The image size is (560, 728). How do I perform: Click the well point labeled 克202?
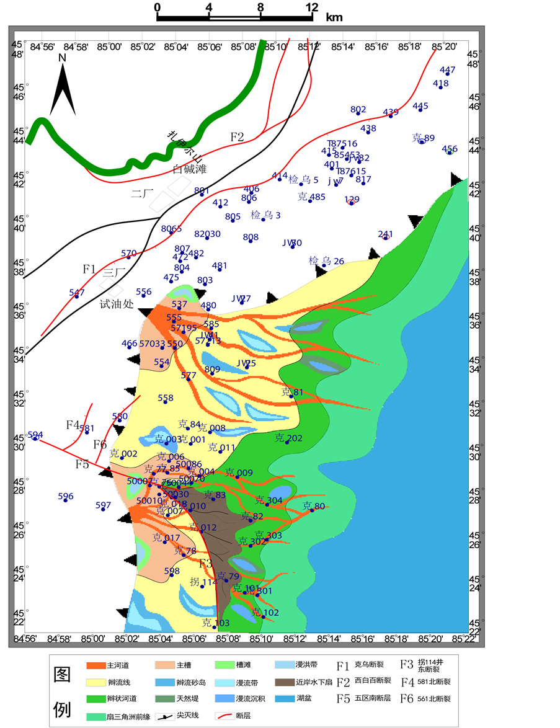(287, 442)
